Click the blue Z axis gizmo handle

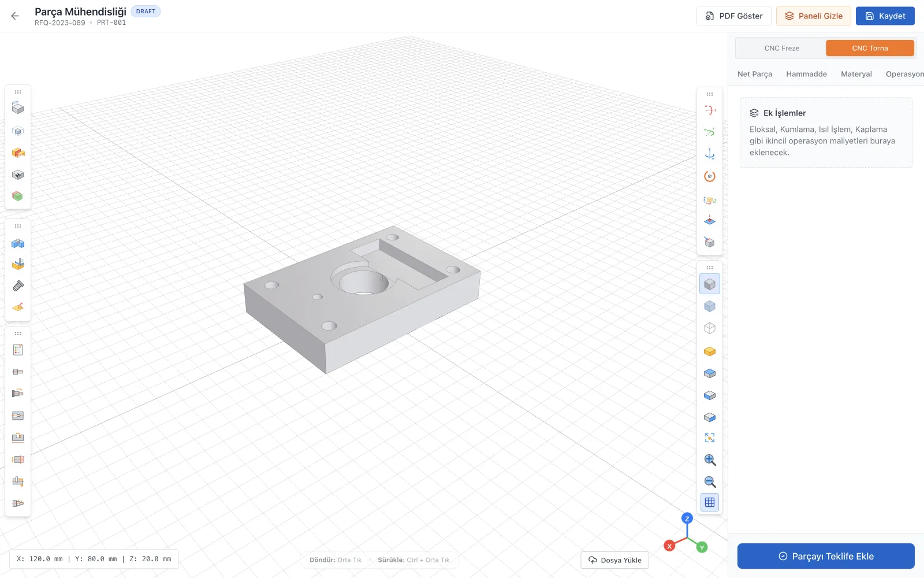coord(687,518)
